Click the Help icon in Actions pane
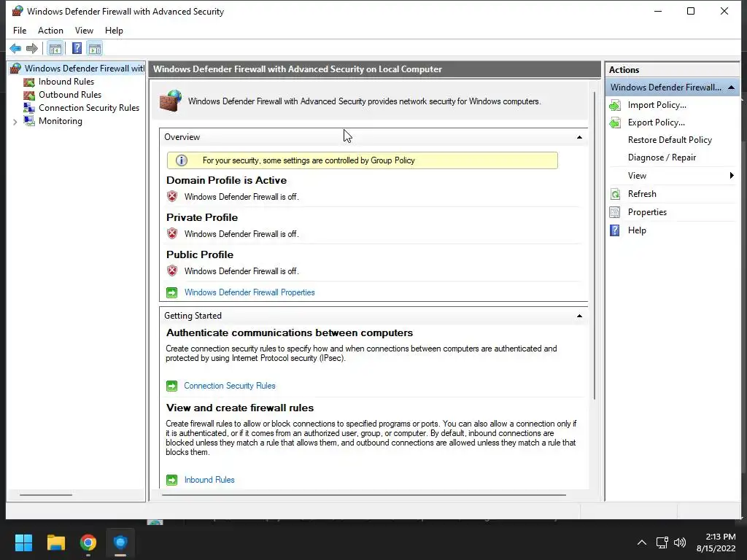 tap(615, 230)
